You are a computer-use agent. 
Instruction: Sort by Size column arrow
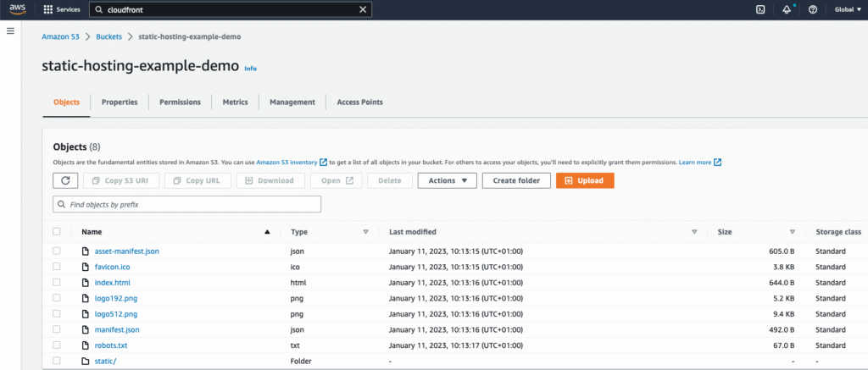[x=793, y=232]
